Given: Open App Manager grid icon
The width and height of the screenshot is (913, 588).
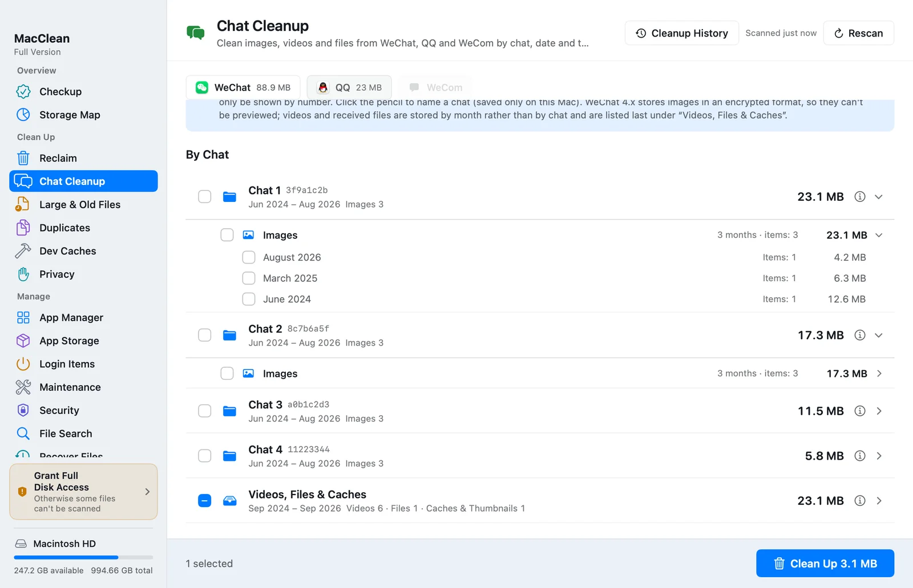Looking at the screenshot, I should [x=23, y=318].
